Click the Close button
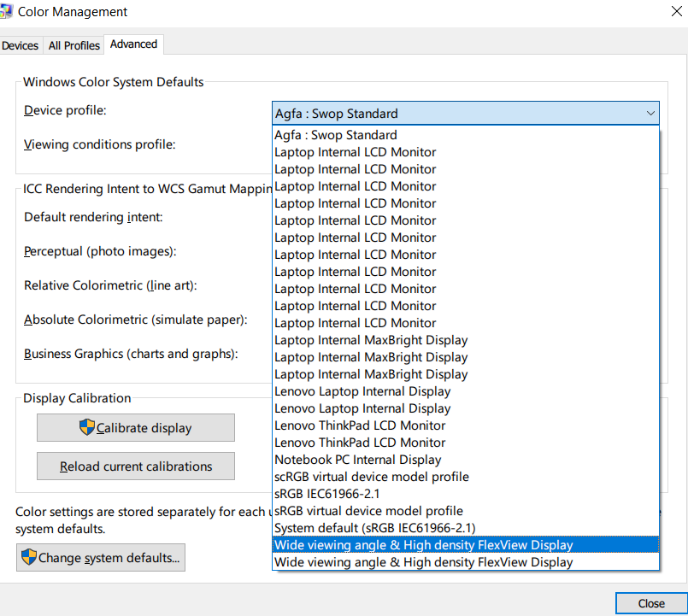Viewport: 688px width, 616px height. [651, 604]
